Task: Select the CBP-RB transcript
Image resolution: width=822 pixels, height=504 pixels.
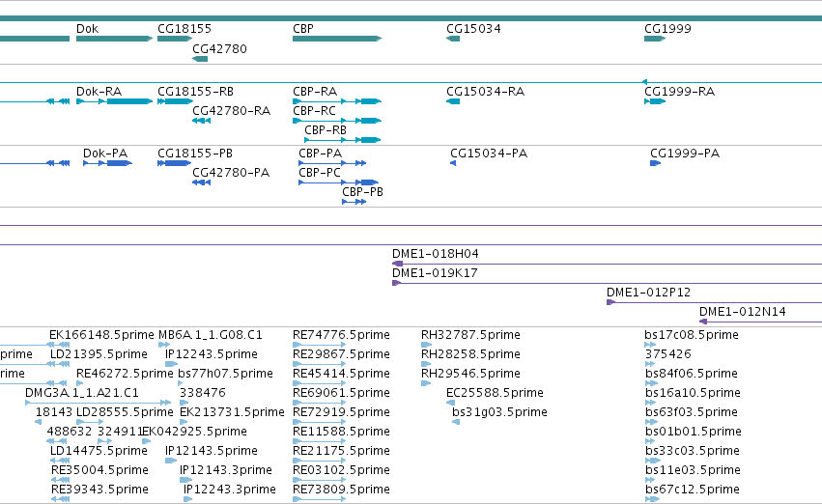Action: (x=343, y=140)
